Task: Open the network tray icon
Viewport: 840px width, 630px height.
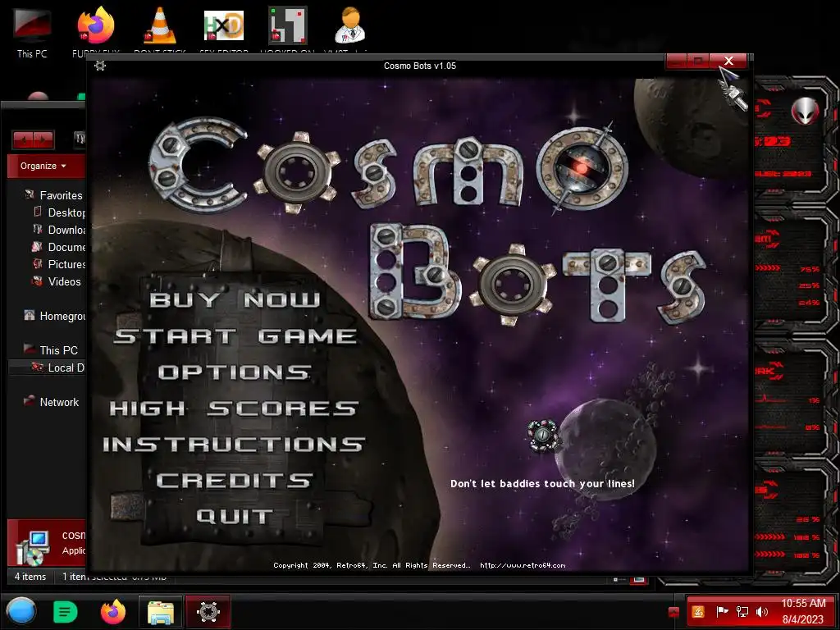Action: click(x=742, y=612)
